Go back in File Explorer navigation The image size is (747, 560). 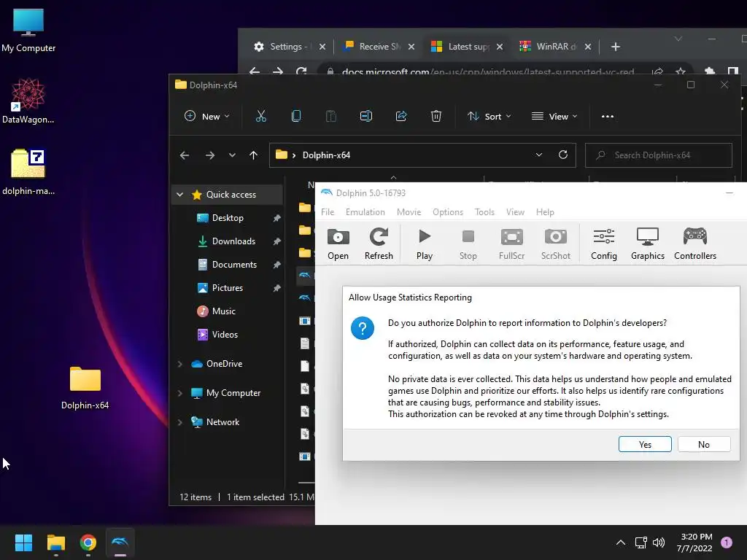point(185,155)
